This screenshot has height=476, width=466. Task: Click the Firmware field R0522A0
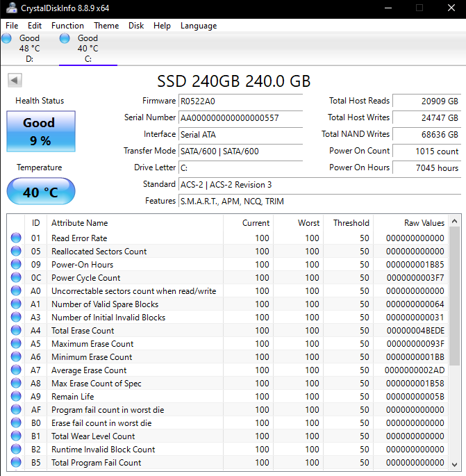click(240, 101)
